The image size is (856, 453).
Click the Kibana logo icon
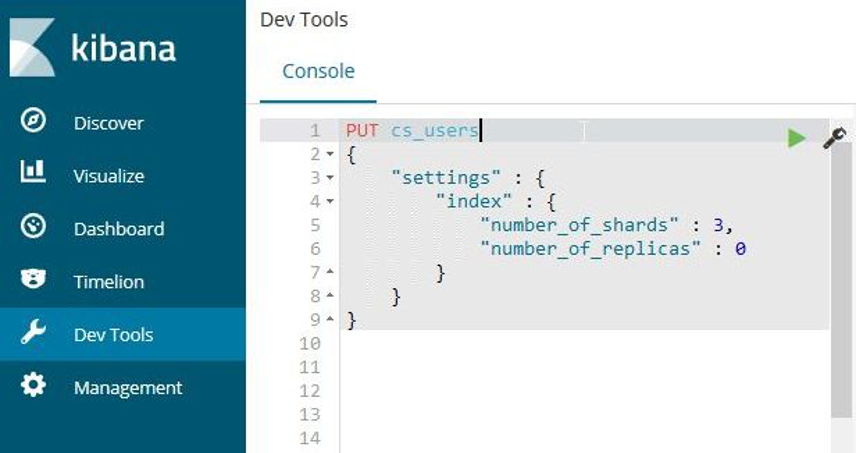[x=34, y=47]
